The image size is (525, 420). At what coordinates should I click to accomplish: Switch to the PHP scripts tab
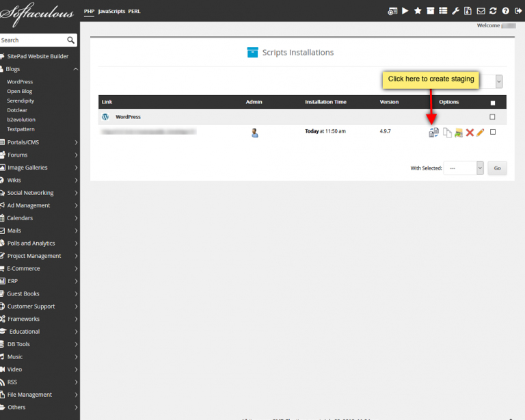89,12
